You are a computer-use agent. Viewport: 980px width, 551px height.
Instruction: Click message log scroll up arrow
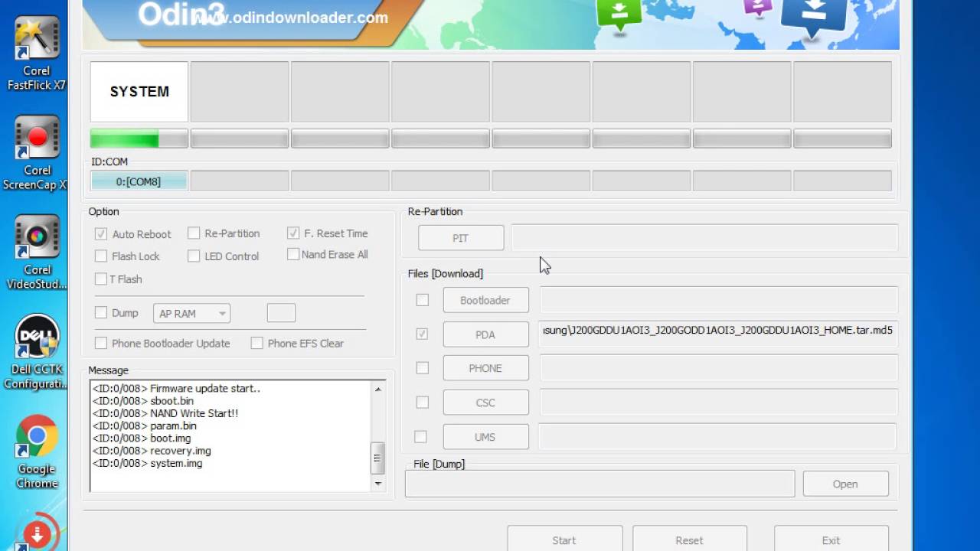(377, 389)
